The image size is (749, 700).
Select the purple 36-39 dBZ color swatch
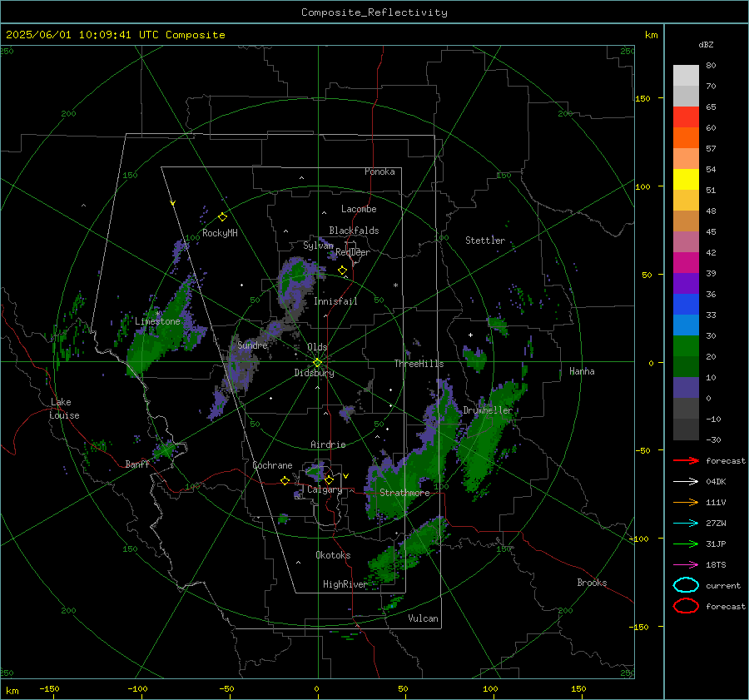click(x=686, y=284)
